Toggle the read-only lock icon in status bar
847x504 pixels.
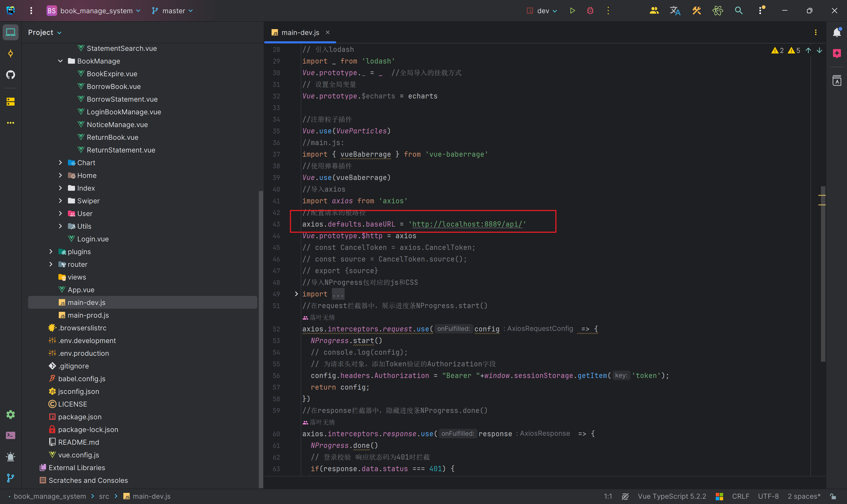click(833, 496)
